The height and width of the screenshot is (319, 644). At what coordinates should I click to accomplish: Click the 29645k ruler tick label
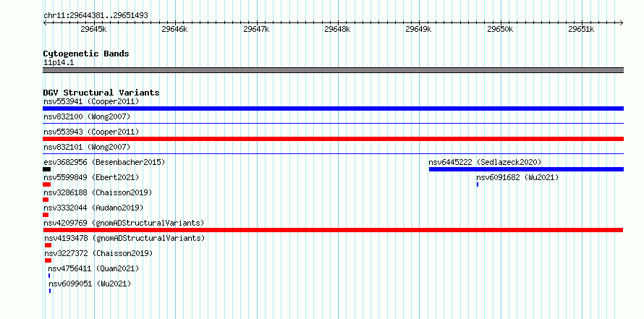coord(94,29)
